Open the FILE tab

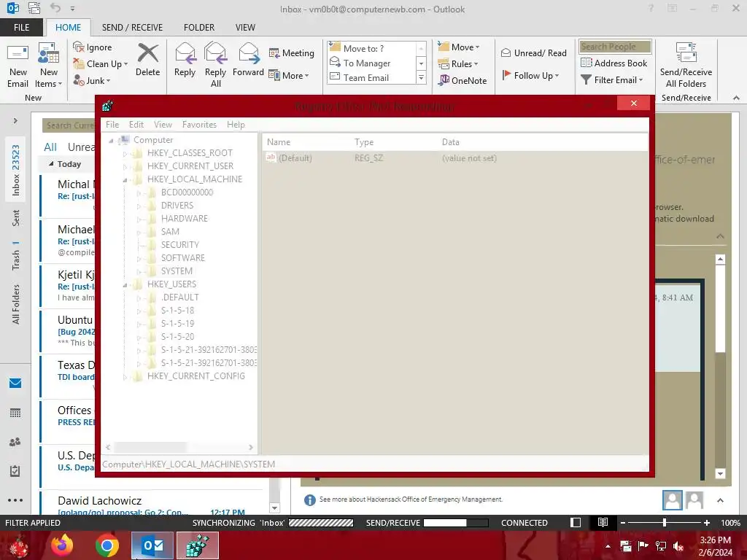click(21, 27)
